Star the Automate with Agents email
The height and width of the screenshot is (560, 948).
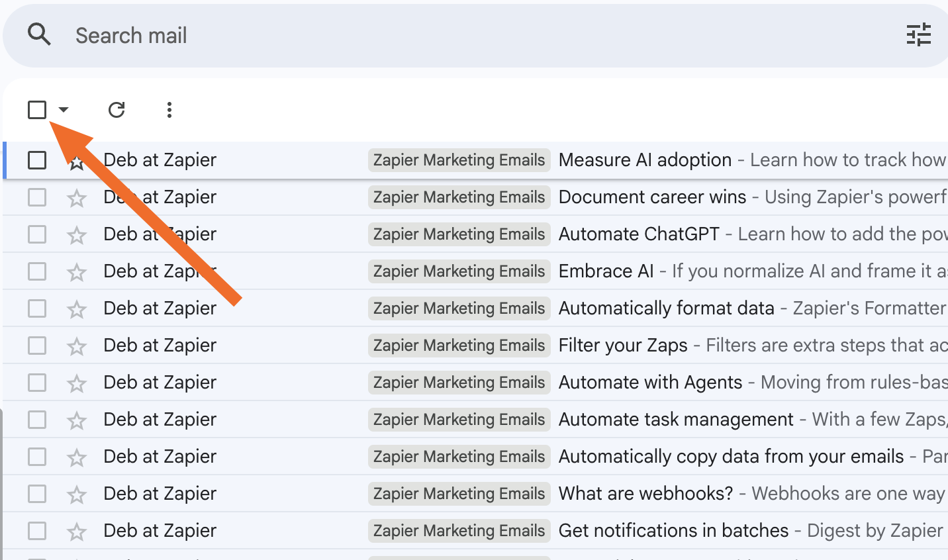click(x=77, y=383)
